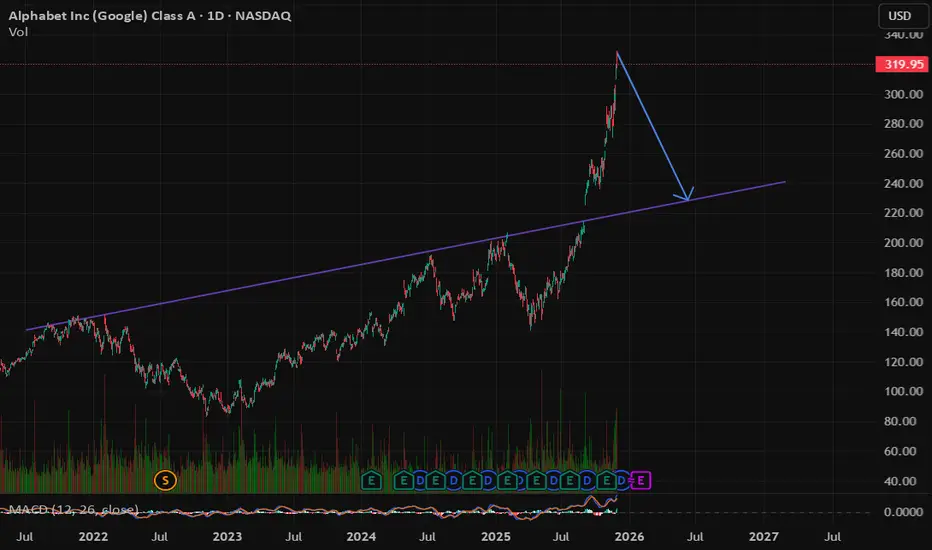The image size is (932, 550).
Task: Click the 0.0000 MACD axis label
Action: [903, 512]
